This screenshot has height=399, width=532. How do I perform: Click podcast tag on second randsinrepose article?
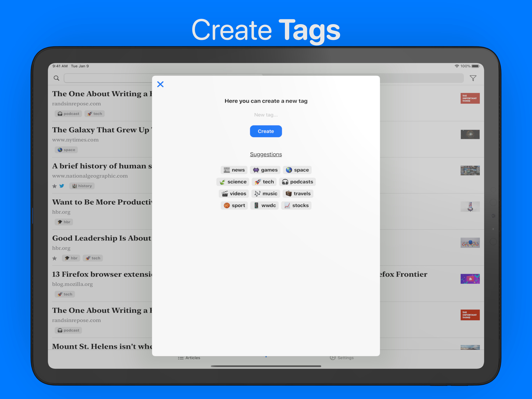click(x=68, y=330)
